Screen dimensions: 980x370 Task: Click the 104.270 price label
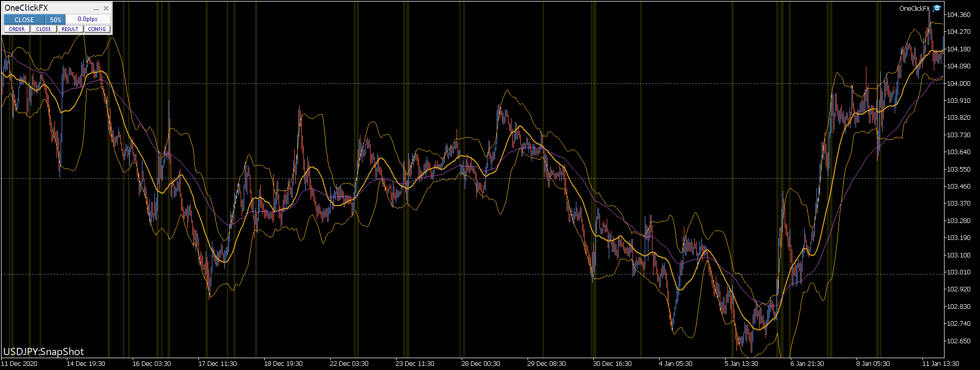(x=959, y=31)
